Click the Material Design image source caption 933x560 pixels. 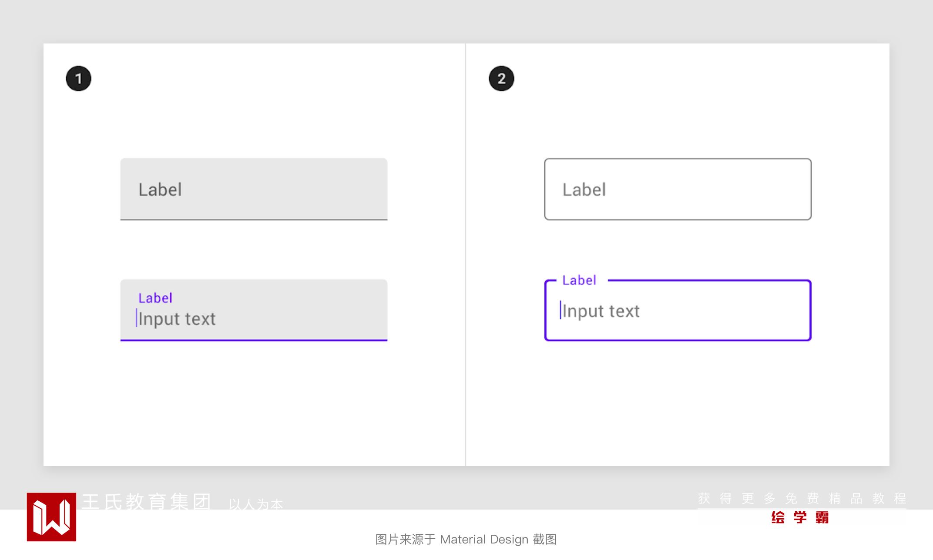pyautogui.click(x=466, y=540)
